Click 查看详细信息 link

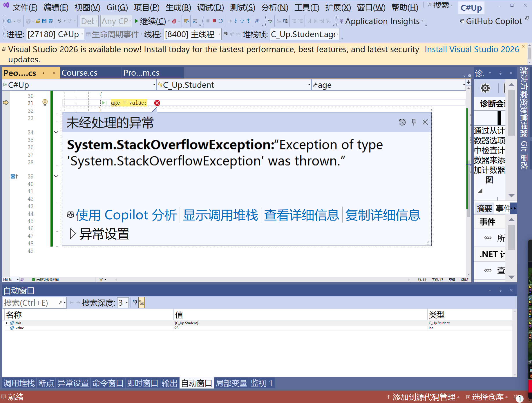[x=302, y=215]
